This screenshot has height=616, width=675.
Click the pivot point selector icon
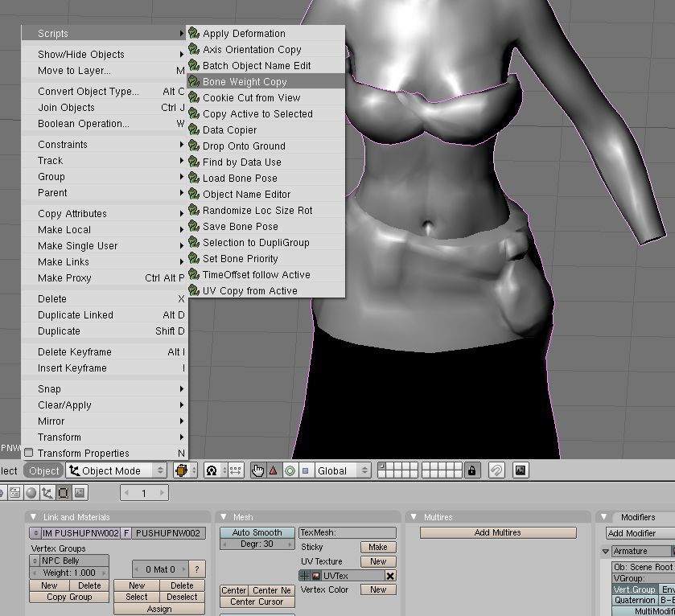(x=211, y=470)
